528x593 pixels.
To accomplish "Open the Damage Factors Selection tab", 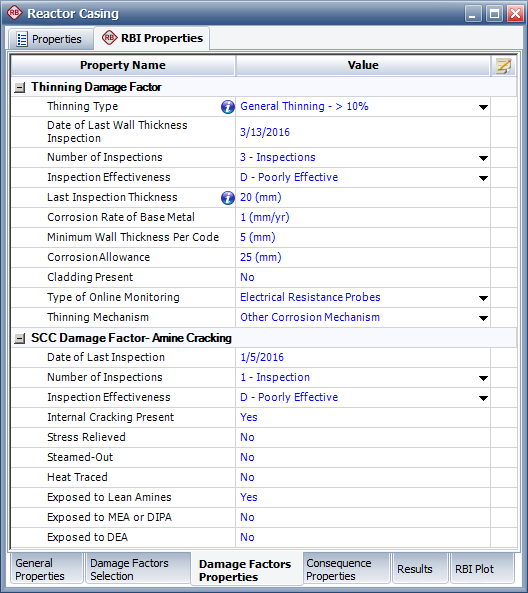I will pyautogui.click(x=138, y=569).
